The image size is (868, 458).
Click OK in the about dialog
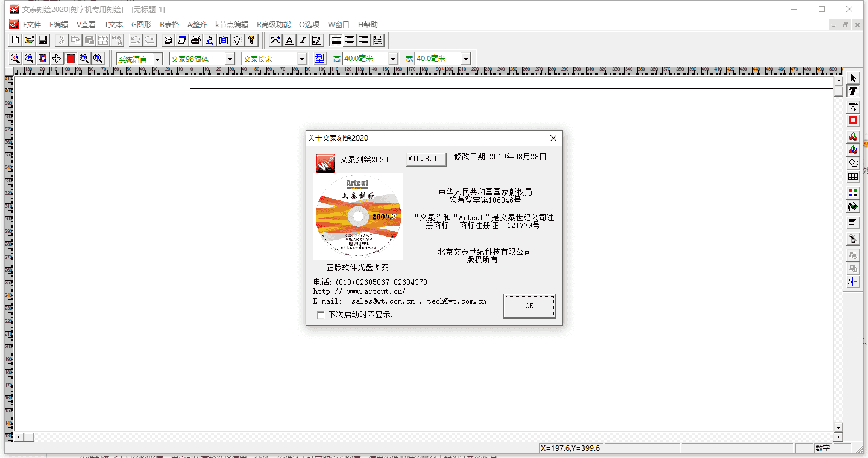pos(529,306)
